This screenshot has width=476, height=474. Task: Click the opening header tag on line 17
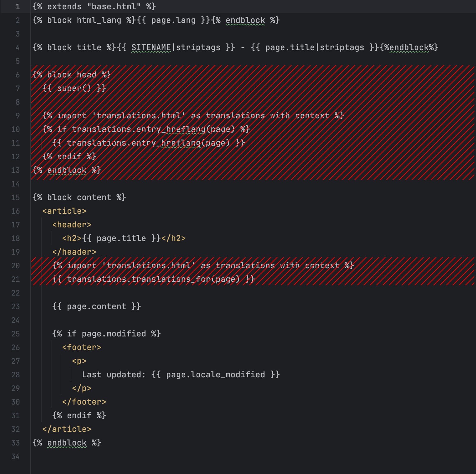click(x=72, y=225)
